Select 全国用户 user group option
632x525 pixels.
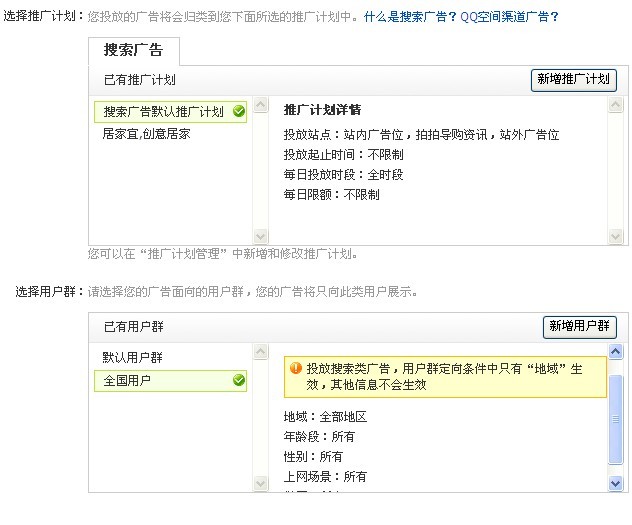(x=170, y=380)
